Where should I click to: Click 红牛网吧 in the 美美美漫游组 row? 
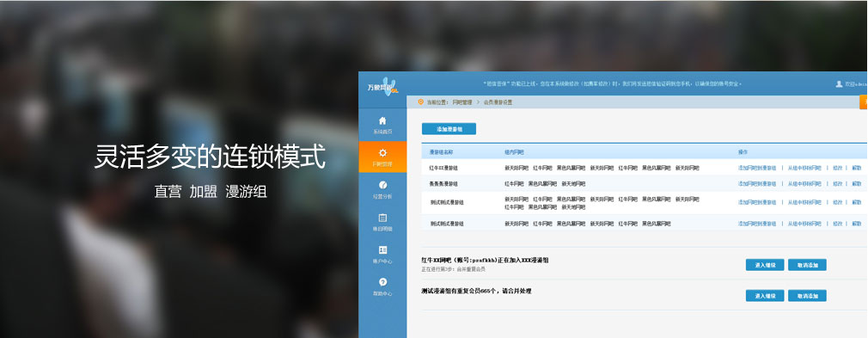[514, 183]
